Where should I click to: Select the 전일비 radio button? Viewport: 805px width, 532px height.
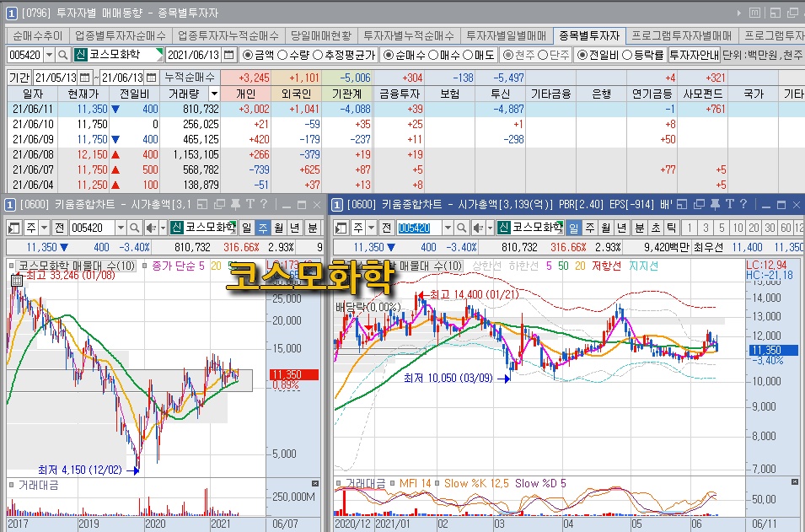[x=582, y=55]
